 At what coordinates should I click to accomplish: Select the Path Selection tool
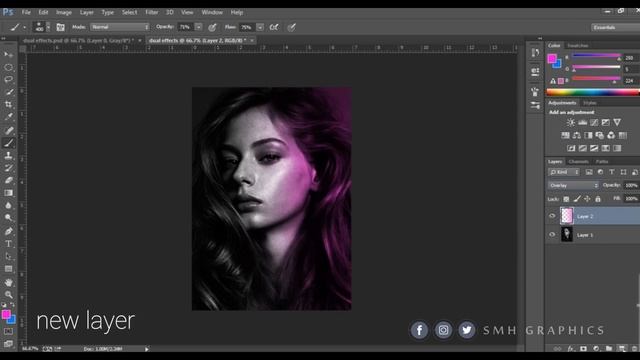8,256
